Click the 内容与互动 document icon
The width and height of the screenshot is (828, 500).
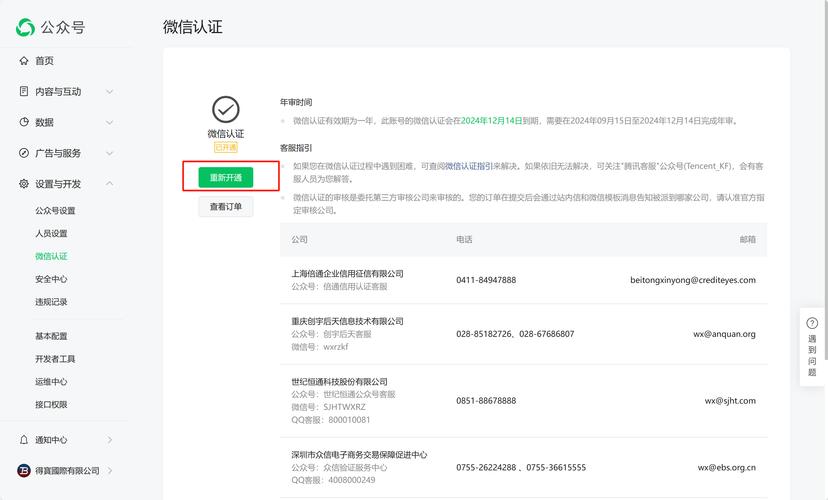[x=24, y=92]
